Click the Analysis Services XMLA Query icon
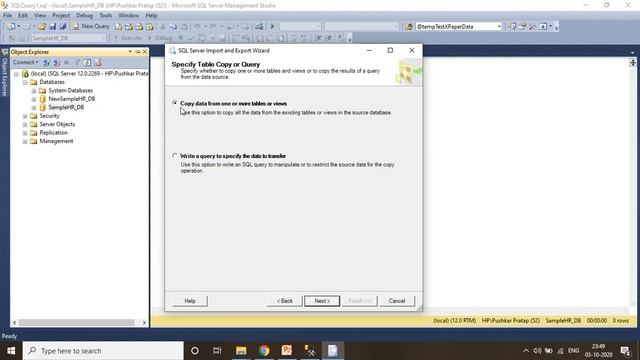640x360 pixels. [x=150, y=27]
